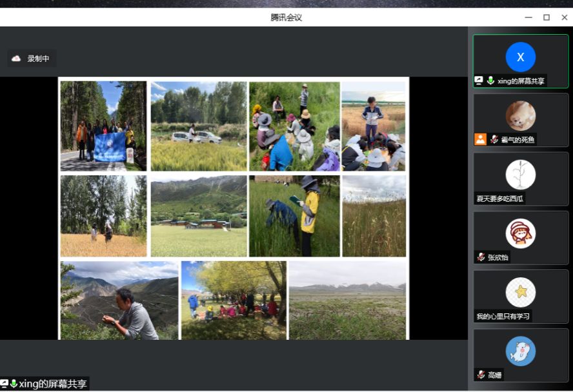Click the xing的屏幕共享 name in the participant tile
This screenshot has width=573, height=392.
tap(521, 81)
